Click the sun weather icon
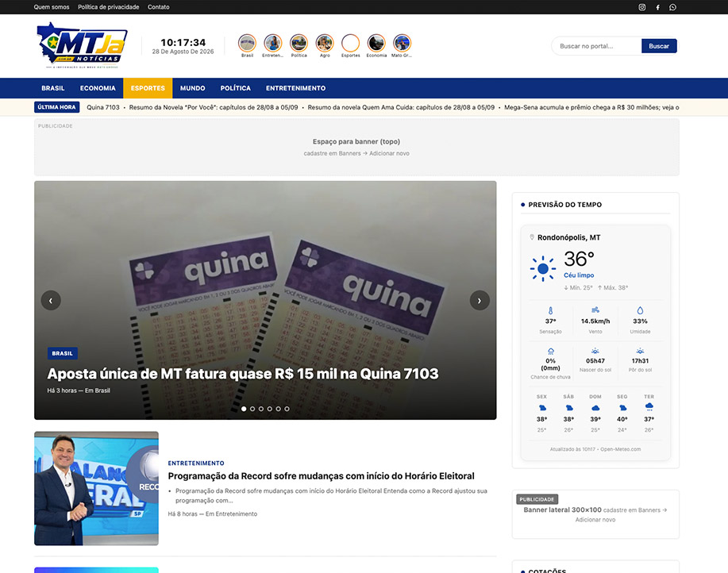The height and width of the screenshot is (573, 728). coord(543,268)
